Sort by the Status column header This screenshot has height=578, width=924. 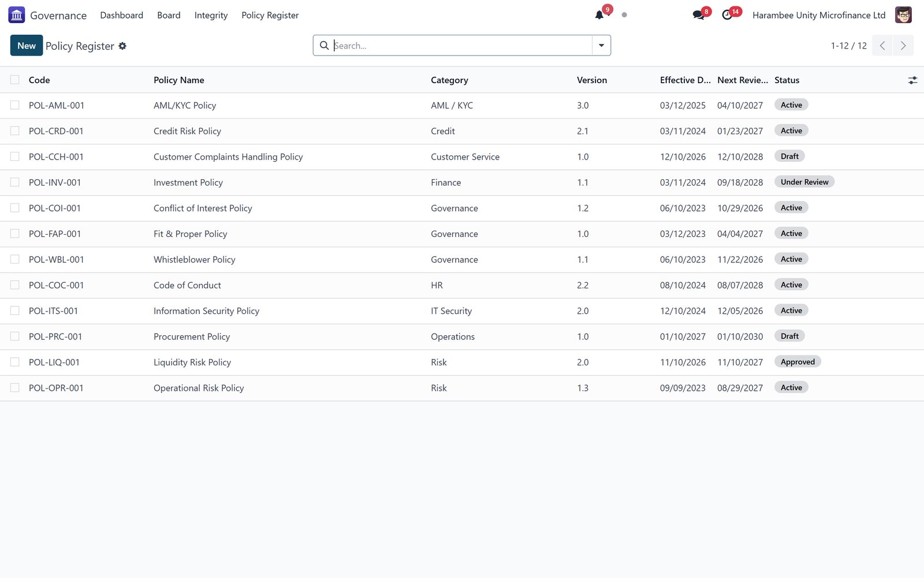pyautogui.click(x=787, y=80)
